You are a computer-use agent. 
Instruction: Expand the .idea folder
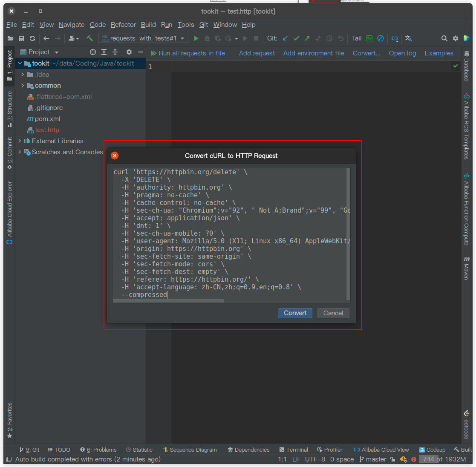coord(23,74)
